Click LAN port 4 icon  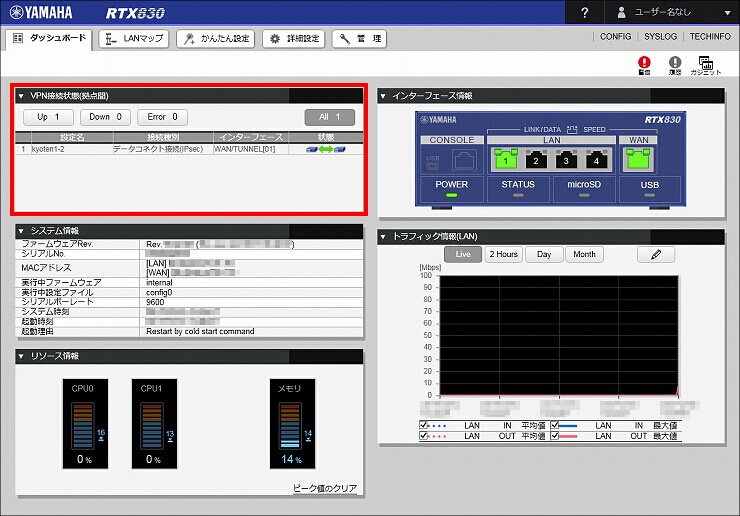pos(596,160)
